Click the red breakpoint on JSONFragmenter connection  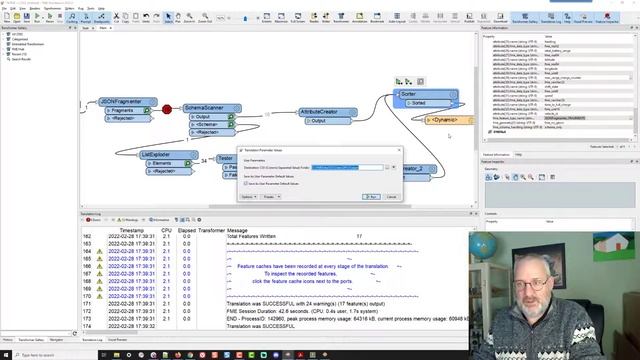[x=167, y=109]
